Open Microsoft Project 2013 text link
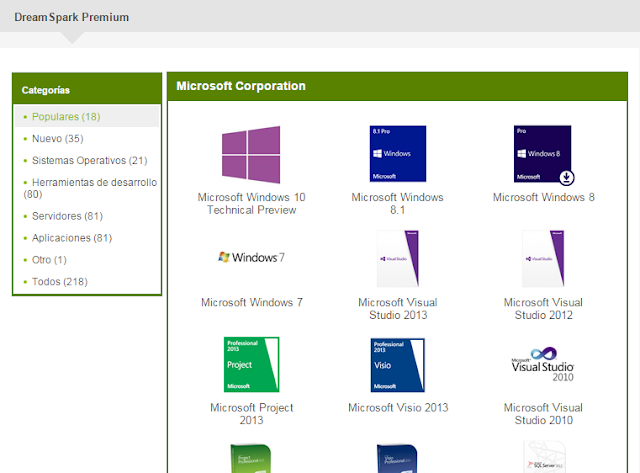Screen dimensions: 640x473 point(251,414)
